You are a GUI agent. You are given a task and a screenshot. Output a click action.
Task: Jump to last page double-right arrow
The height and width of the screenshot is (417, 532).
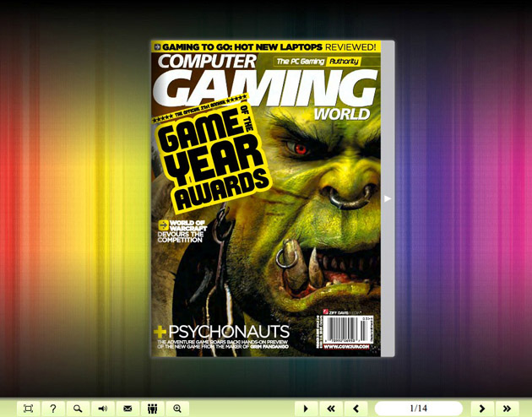coord(508,409)
